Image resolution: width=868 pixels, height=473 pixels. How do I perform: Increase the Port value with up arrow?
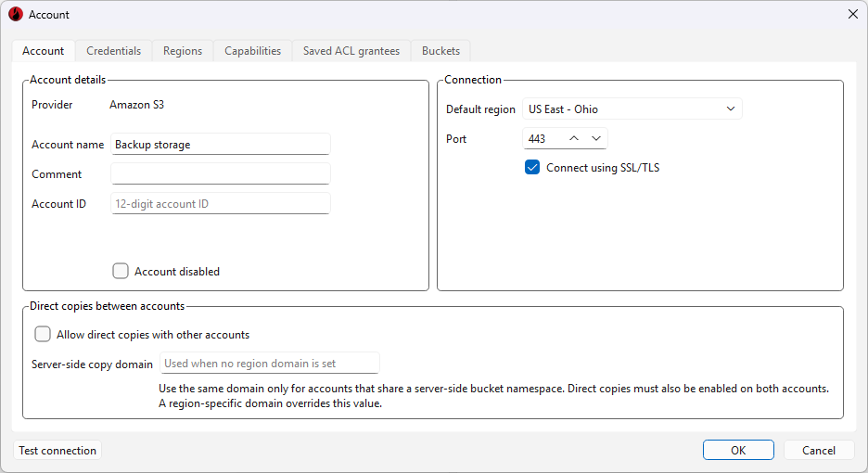coord(574,138)
